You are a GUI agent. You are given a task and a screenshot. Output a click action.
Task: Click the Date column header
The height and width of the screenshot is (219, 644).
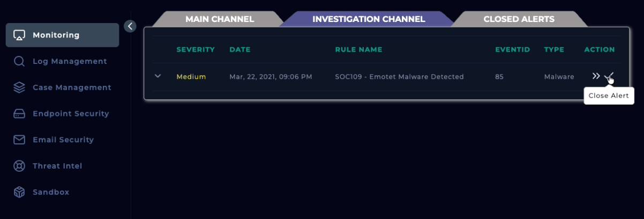[x=240, y=50]
